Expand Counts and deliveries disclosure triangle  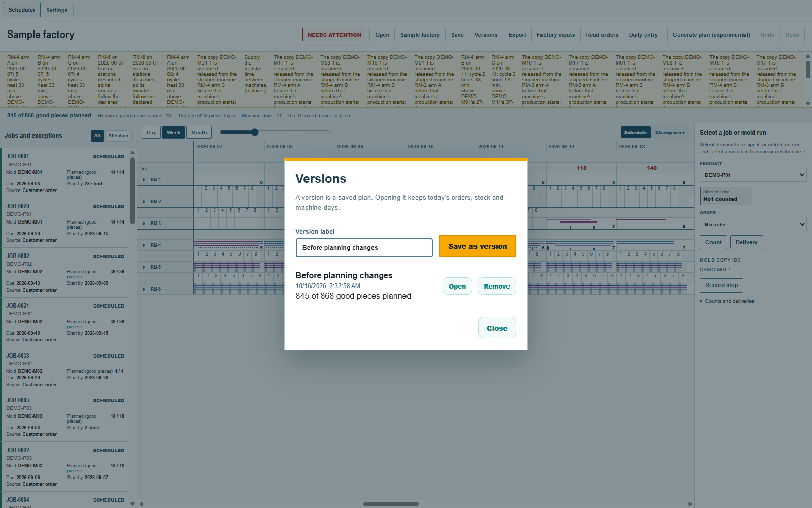pyautogui.click(x=701, y=301)
